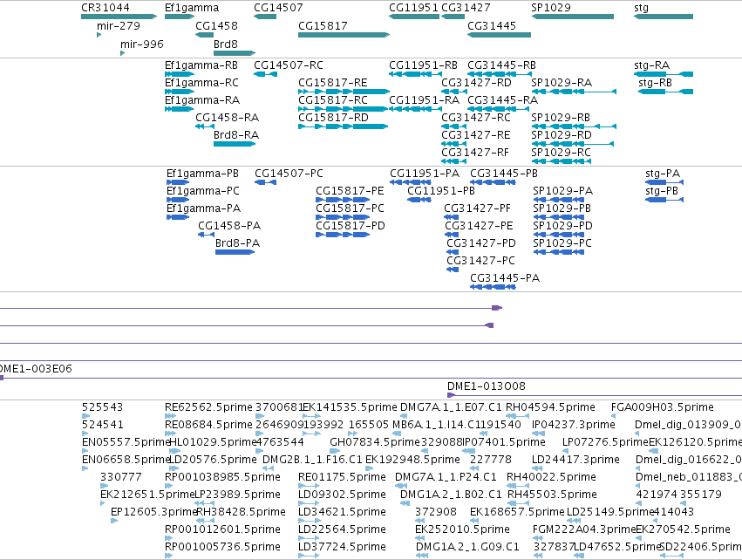Click protein CG11951-PB label

(x=441, y=190)
